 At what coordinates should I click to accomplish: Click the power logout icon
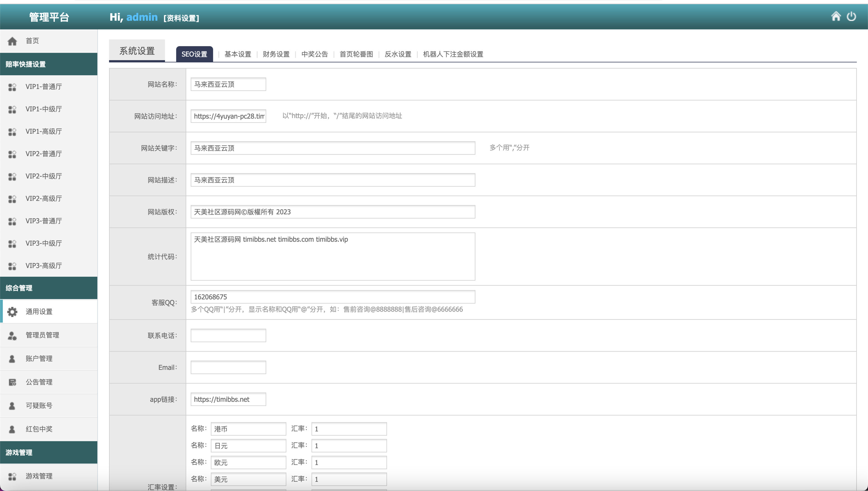851,16
